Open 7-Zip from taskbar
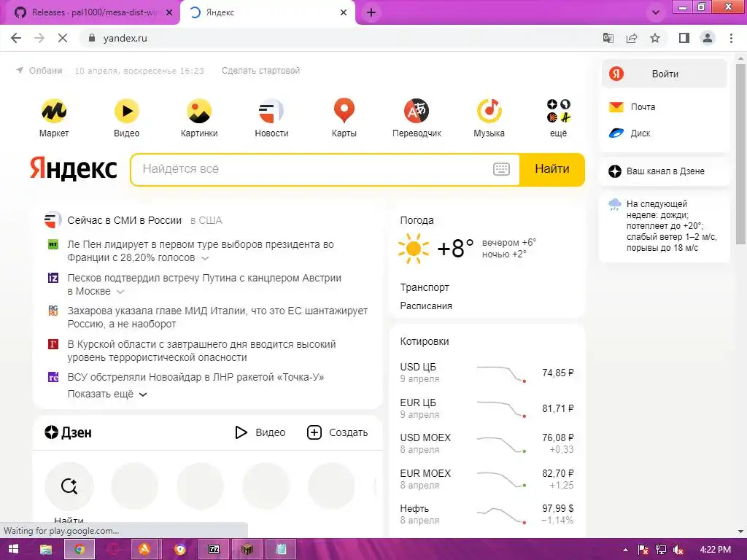Image resolution: width=747 pixels, height=560 pixels. (x=214, y=549)
